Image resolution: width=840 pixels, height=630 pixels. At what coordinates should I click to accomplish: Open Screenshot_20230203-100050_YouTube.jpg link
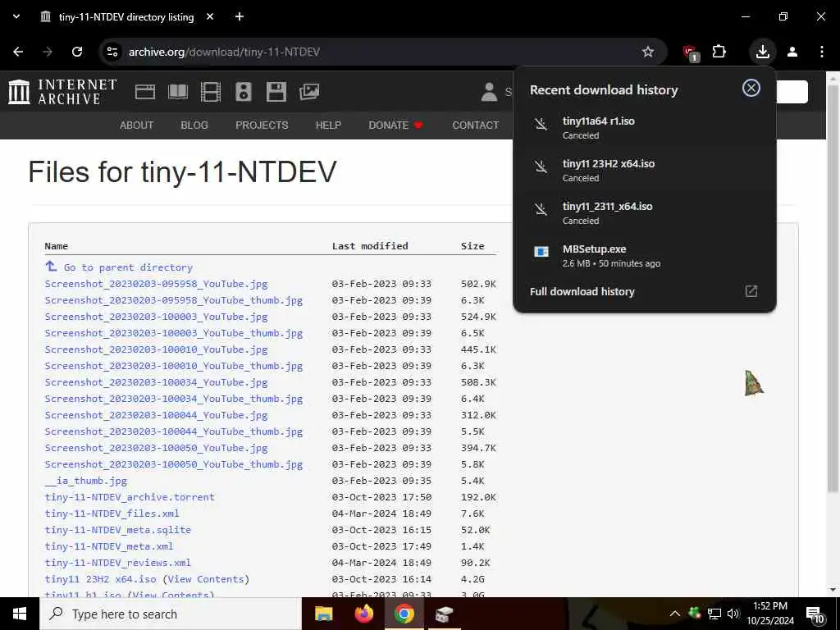pyautogui.click(x=156, y=448)
